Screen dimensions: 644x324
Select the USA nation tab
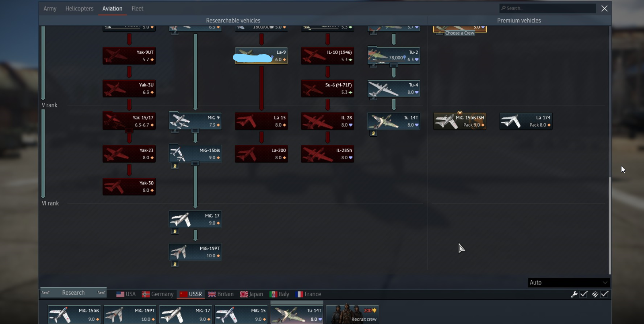click(126, 294)
